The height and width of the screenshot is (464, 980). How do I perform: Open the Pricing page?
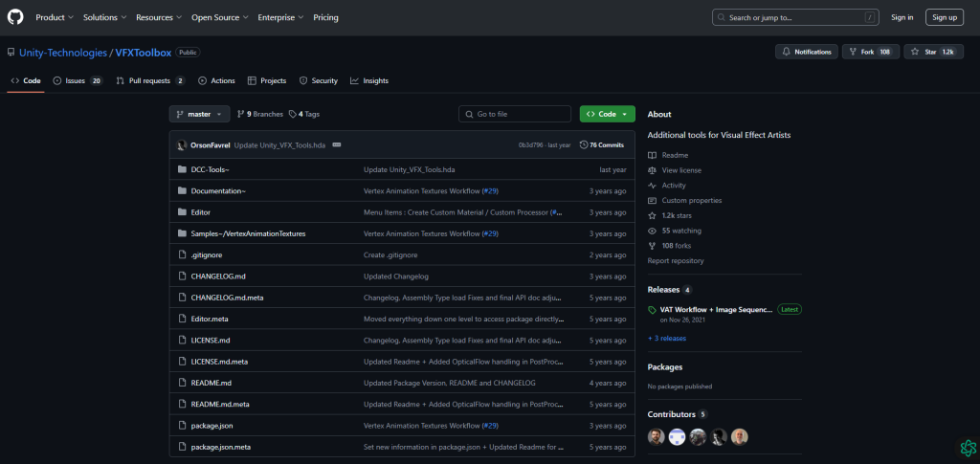325,17
